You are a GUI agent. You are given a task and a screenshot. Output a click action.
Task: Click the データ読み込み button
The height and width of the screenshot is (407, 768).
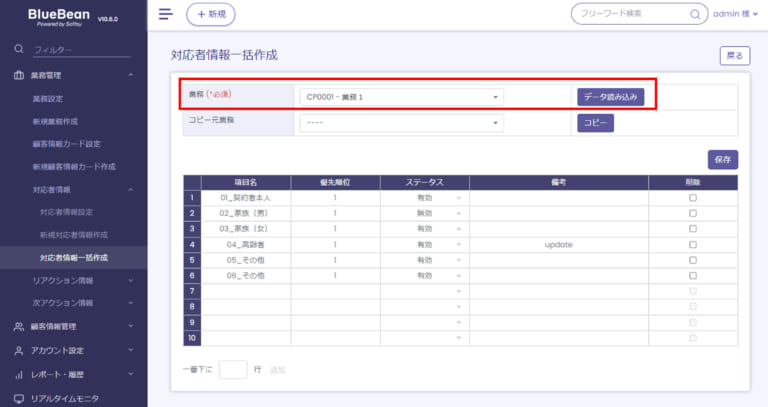(x=610, y=97)
